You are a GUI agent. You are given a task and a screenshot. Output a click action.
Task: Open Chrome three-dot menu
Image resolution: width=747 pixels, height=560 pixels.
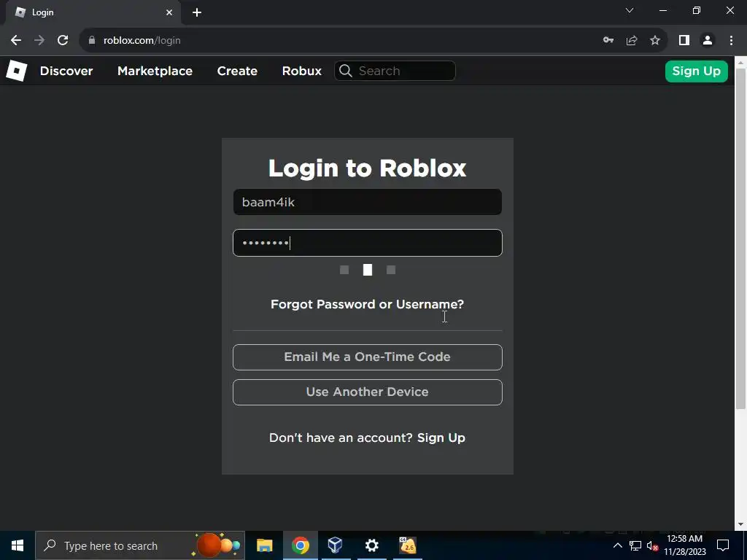(x=731, y=41)
